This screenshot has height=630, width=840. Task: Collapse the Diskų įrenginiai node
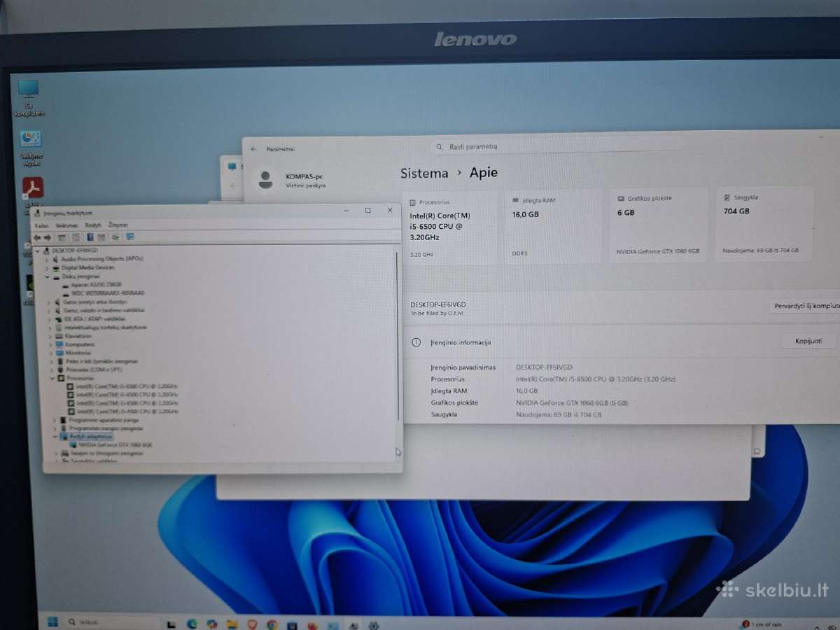pyautogui.click(x=48, y=276)
